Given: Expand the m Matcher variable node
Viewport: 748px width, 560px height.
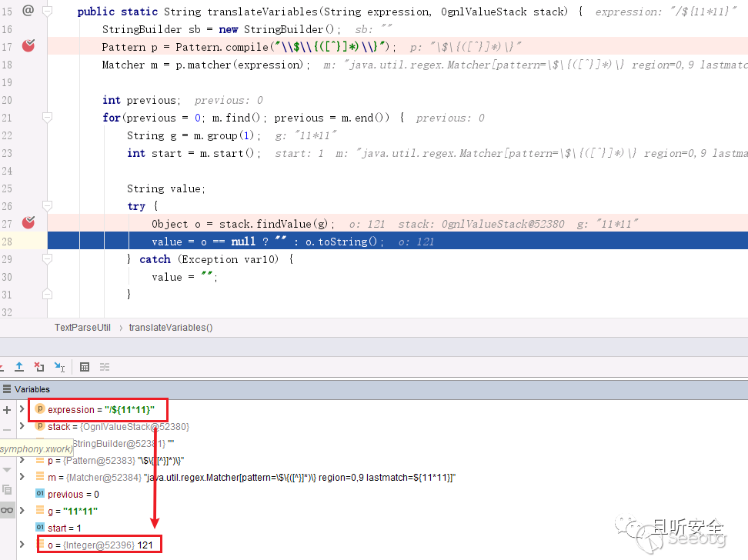Looking at the screenshot, I should pos(22,477).
